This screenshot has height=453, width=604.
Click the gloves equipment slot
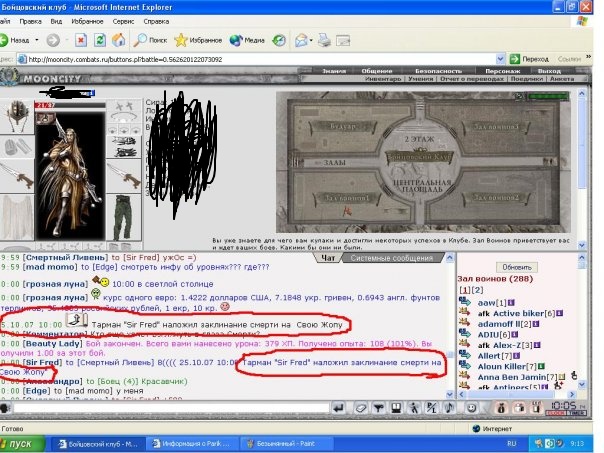coord(17,148)
